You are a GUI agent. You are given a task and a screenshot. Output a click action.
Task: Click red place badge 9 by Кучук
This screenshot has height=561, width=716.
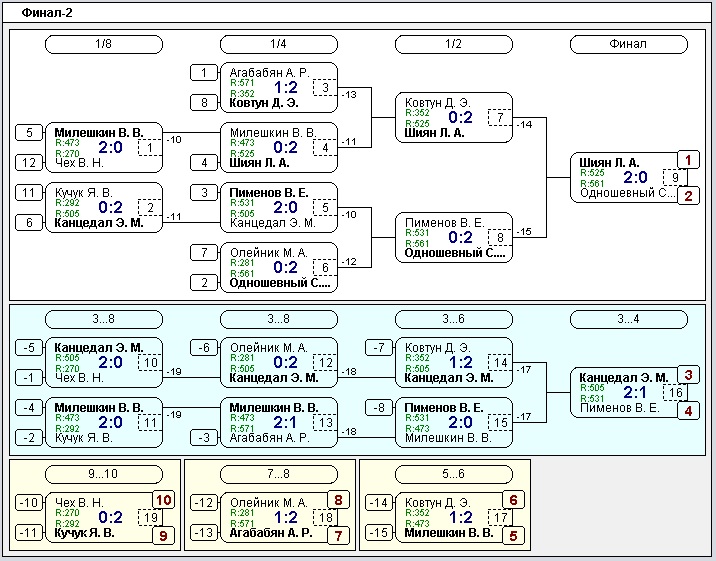163,535
